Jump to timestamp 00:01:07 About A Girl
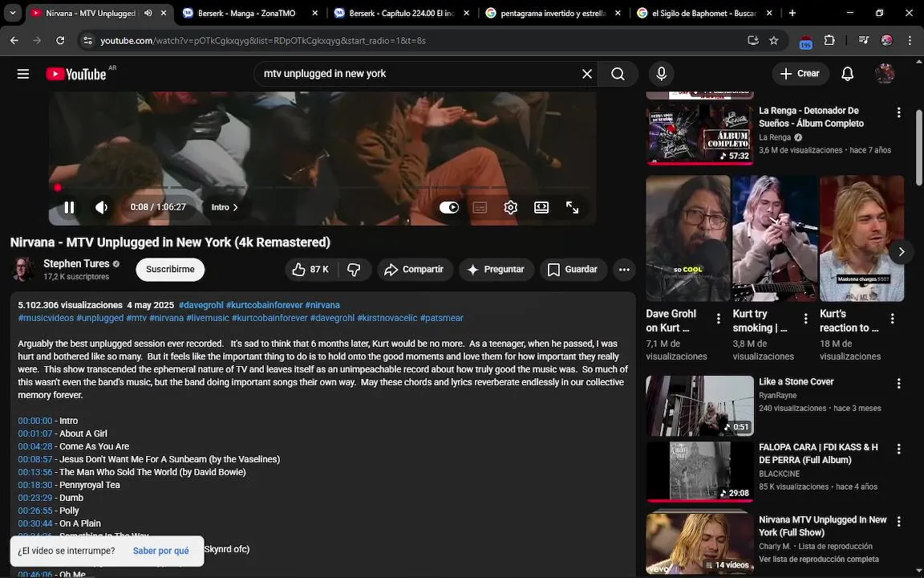Image resolution: width=924 pixels, height=578 pixels. click(35, 433)
